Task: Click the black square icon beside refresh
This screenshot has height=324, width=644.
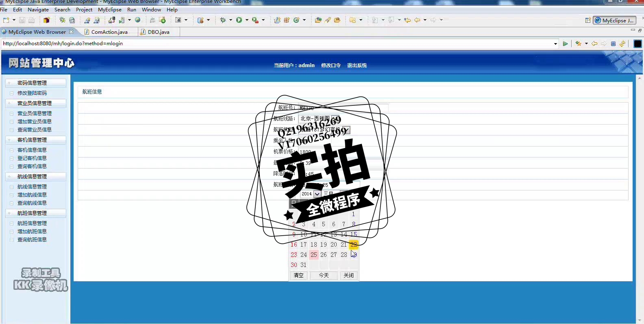Action: click(637, 44)
